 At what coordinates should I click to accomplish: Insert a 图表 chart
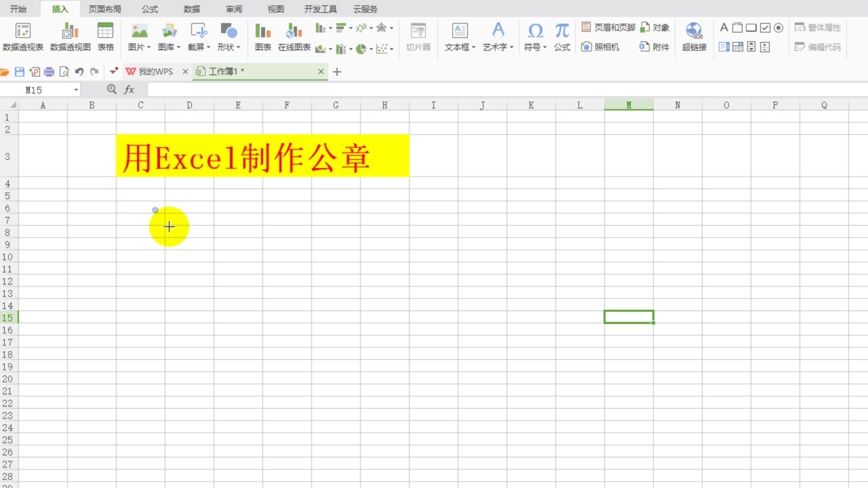tap(263, 37)
